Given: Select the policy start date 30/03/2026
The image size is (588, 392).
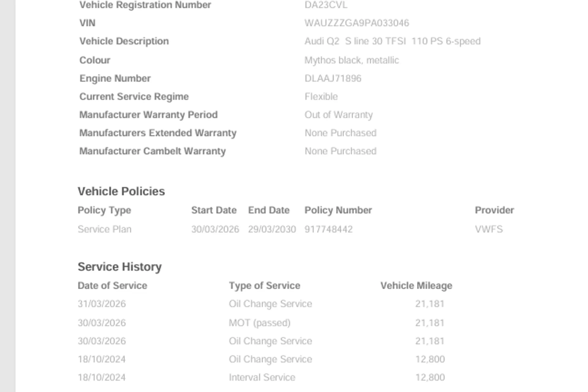Looking at the screenshot, I should point(215,229).
